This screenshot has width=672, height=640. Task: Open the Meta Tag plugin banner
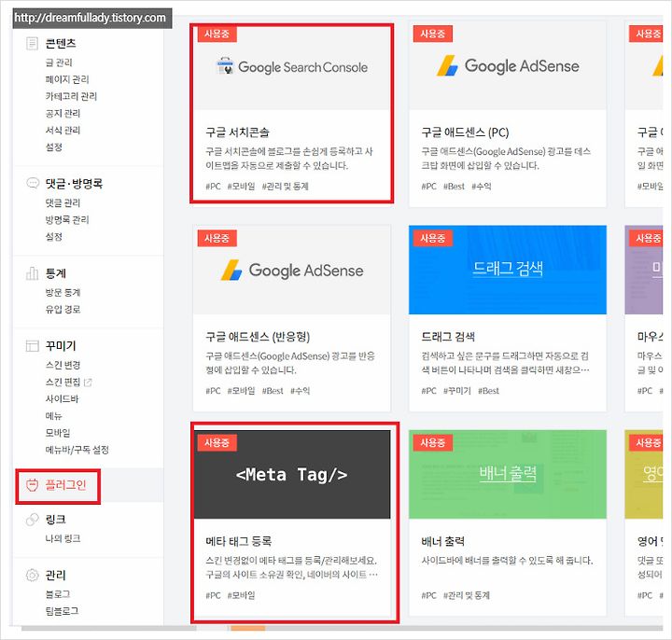click(292, 474)
